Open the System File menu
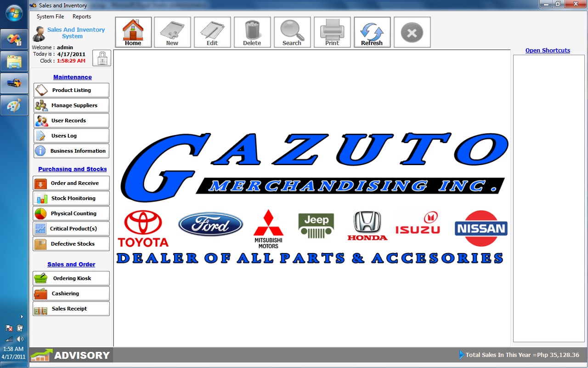This screenshot has height=368, width=588. pyautogui.click(x=51, y=17)
